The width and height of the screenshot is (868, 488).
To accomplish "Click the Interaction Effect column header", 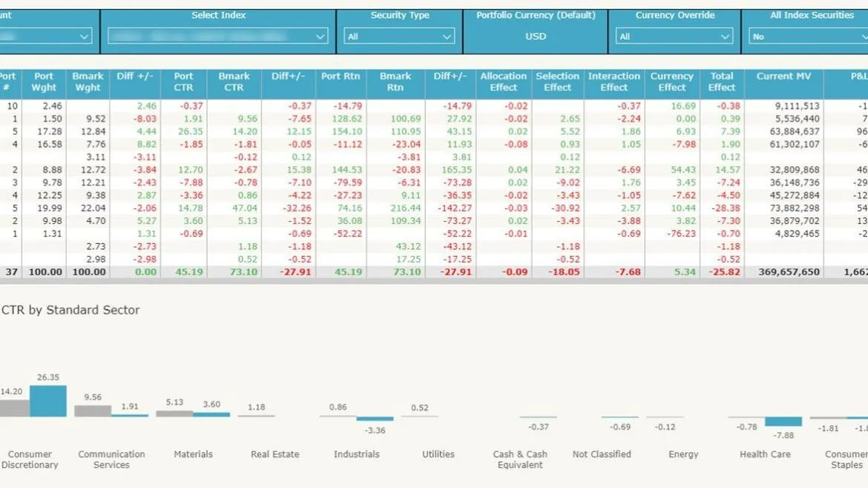I will click(614, 81).
